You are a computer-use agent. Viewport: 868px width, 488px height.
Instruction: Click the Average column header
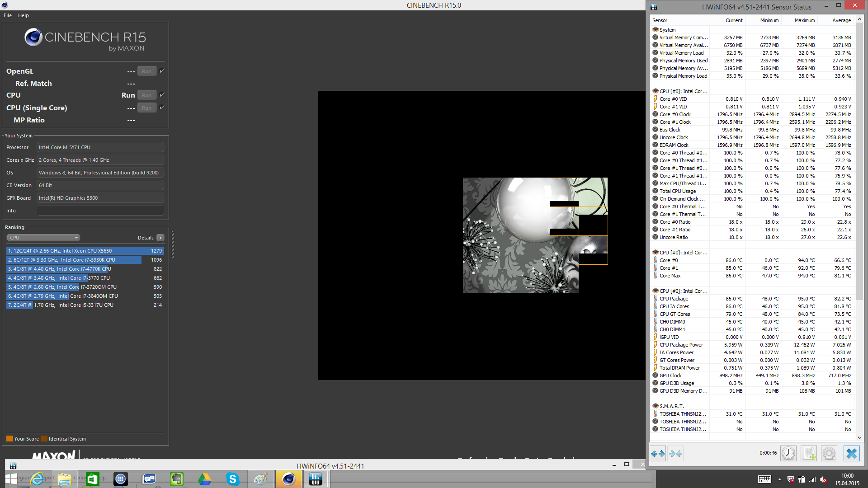[x=835, y=20]
